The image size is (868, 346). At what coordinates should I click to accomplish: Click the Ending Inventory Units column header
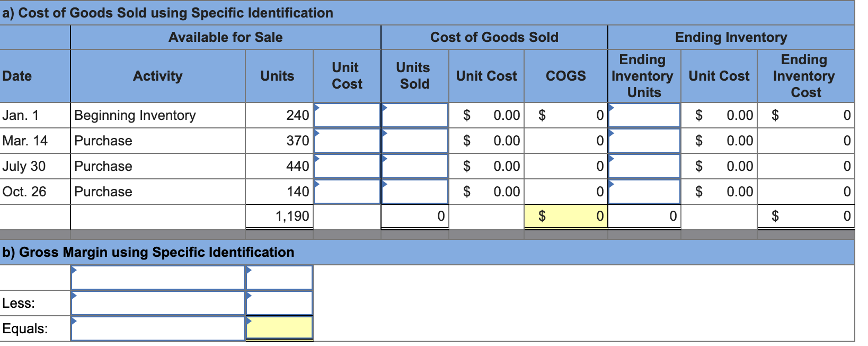pos(644,76)
